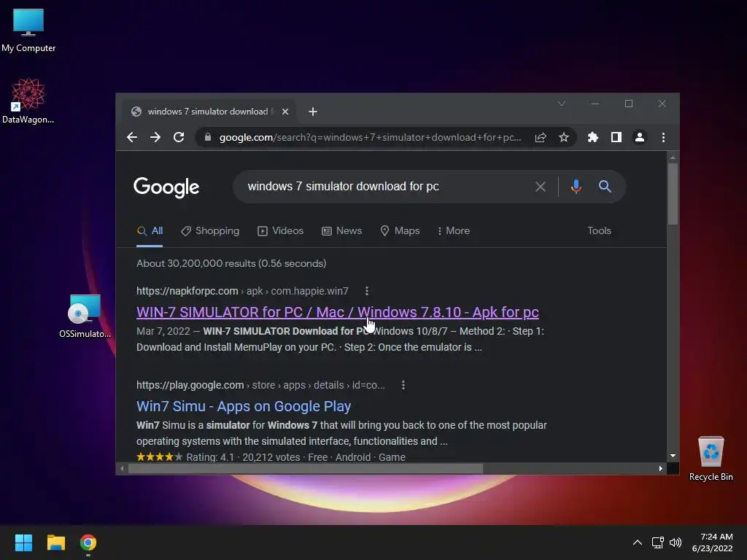
Task: Expand the tab search chevron
Action: (x=562, y=104)
